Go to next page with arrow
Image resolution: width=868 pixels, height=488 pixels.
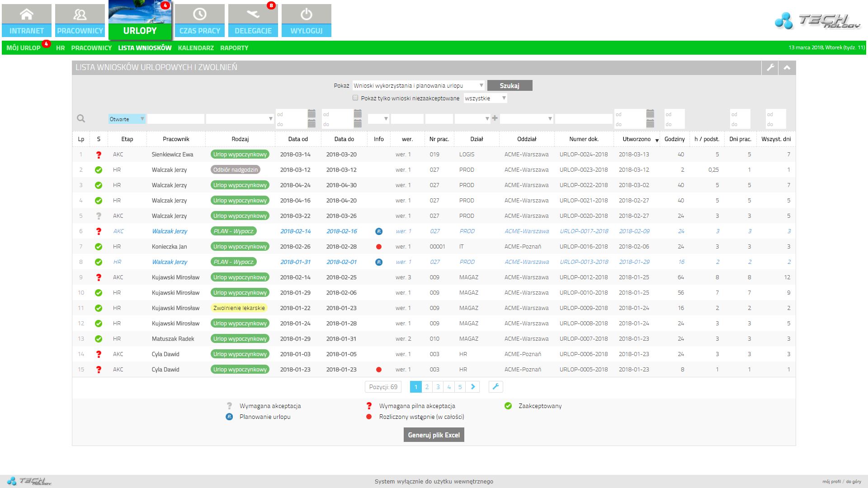[x=473, y=387]
